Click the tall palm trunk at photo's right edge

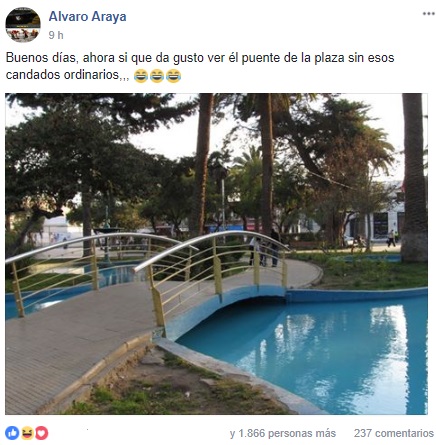coord(413,177)
